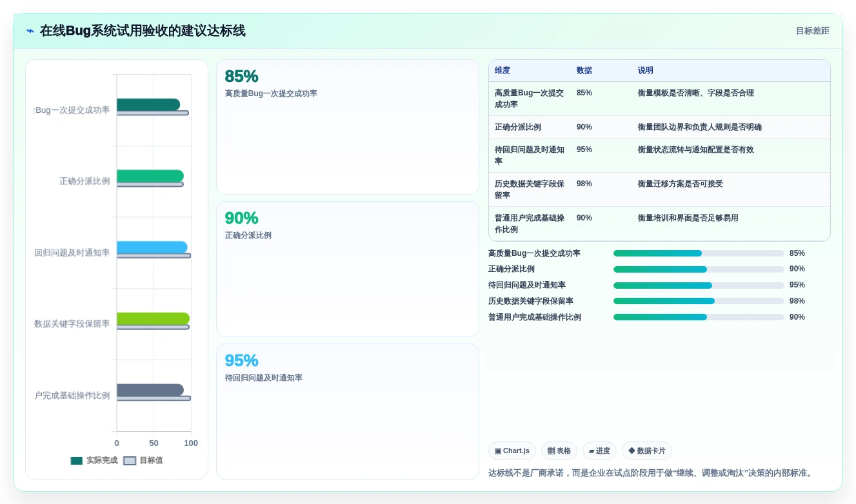Click 待回归问题及时通知率 card label

tap(264, 378)
